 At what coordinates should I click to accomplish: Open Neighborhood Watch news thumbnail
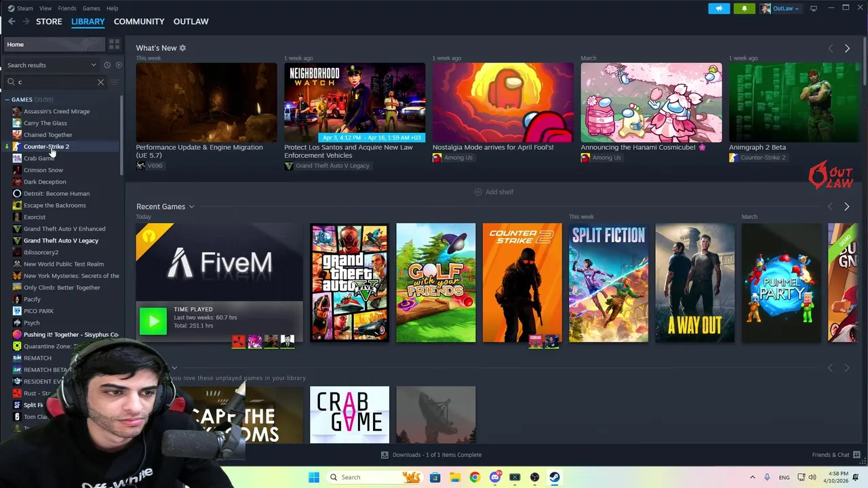(x=355, y=102)
